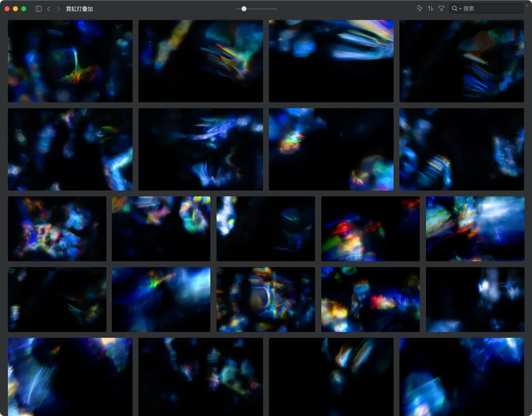Toggle the sidebar panel icon
Screen dimensions: 532x416
[39, 9]
